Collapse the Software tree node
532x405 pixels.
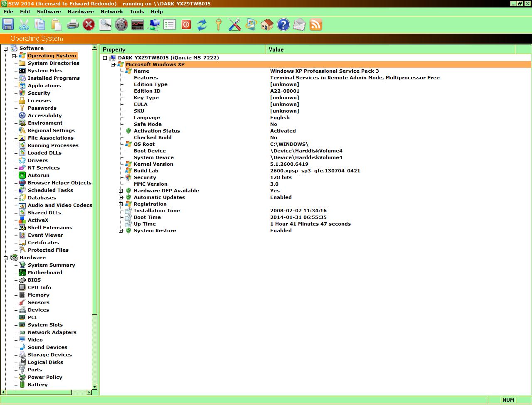click(6, 48)
